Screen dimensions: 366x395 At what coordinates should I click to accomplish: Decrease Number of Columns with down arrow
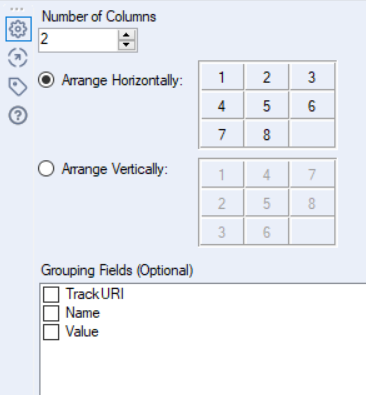click(x=126, y=45)
